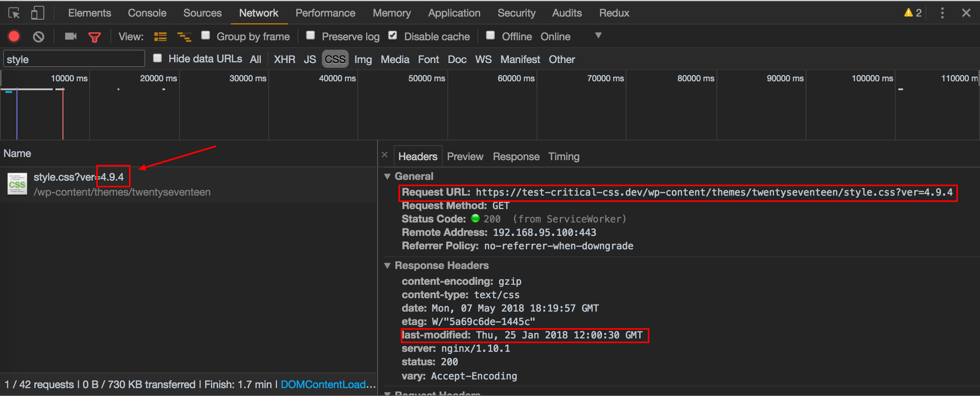The height and width of the screenshot is (396, 980).
Task: Filter requests by Img
Action: 363,60
